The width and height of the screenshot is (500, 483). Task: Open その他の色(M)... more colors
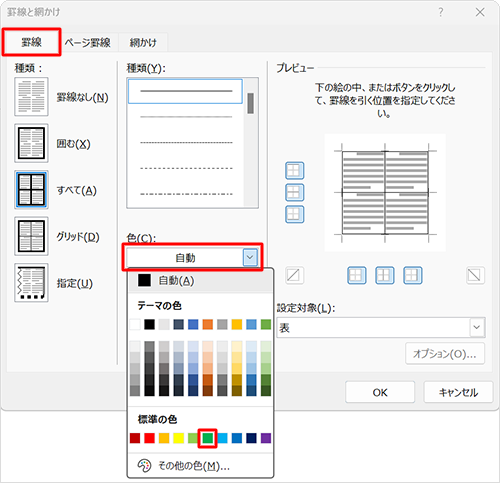(200, 466)
